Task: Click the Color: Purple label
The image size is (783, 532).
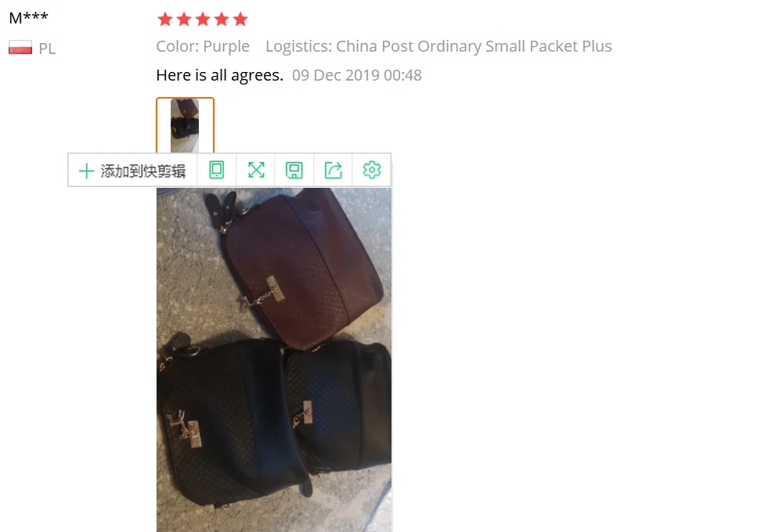Action: (203, 46)
